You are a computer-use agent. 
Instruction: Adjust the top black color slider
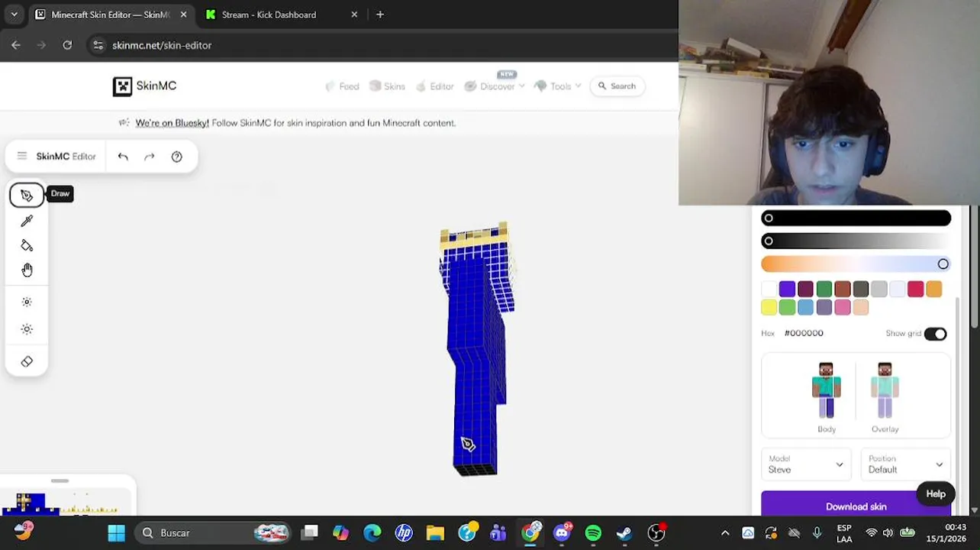tap(856, 218)
